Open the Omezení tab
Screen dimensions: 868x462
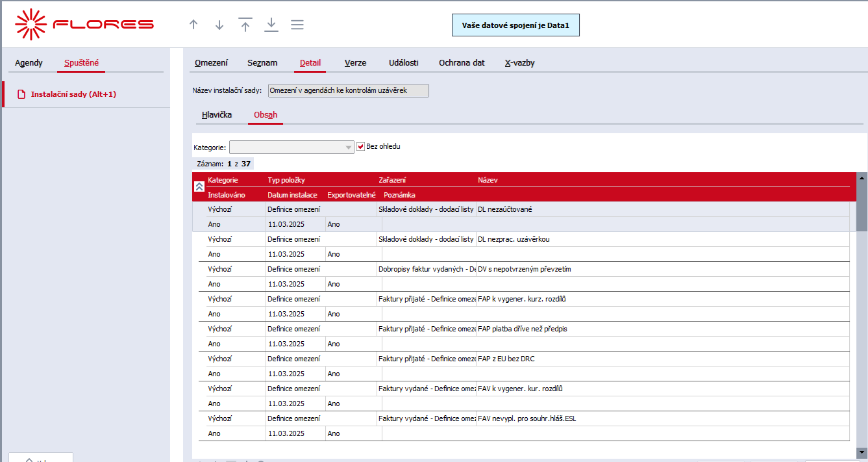211,63
